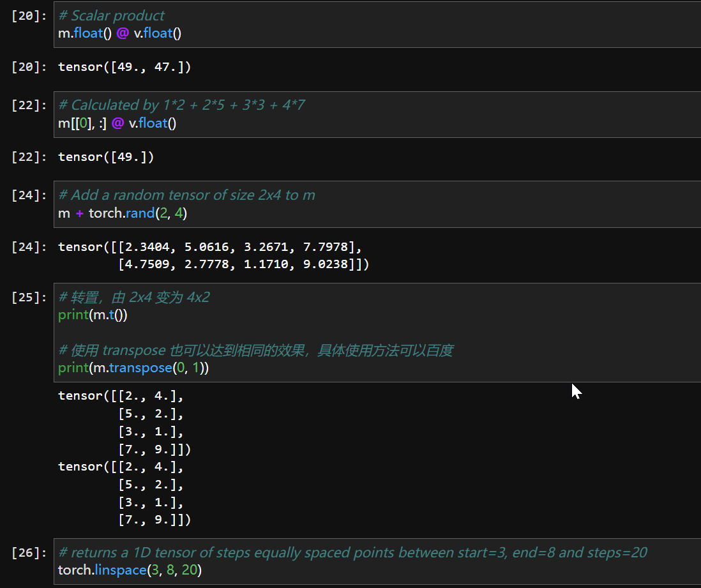This screenshot has height=588, width=701.
Task: Click comment '# Calculated by 1*2 + 2*5 + 3*3 + 4*7'
Action: (x=181, y=105)
